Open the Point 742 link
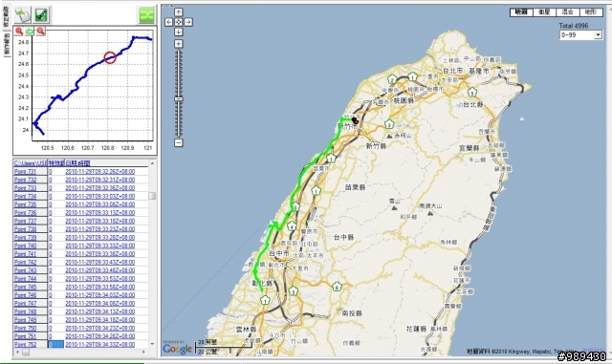 (25, 262)
